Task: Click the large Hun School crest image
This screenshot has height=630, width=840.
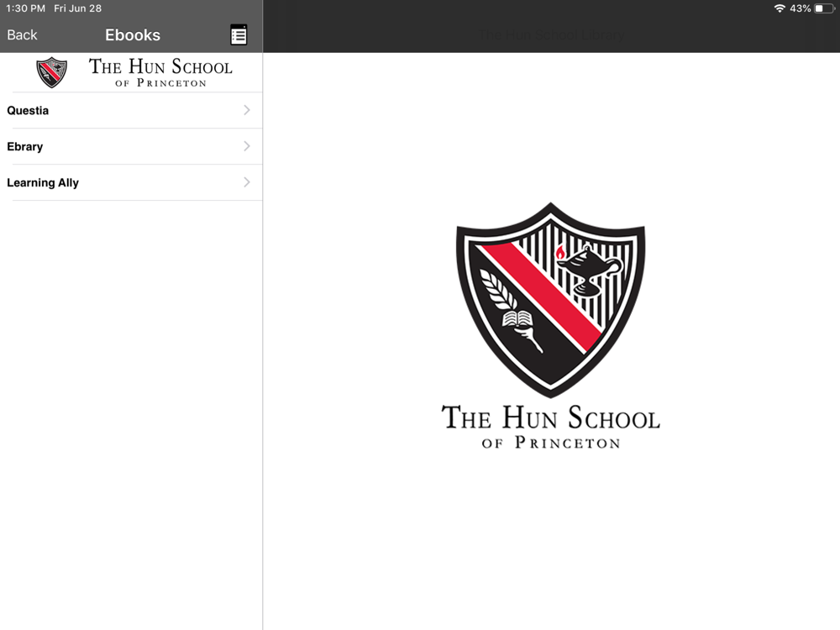Action: click(551, 300)
